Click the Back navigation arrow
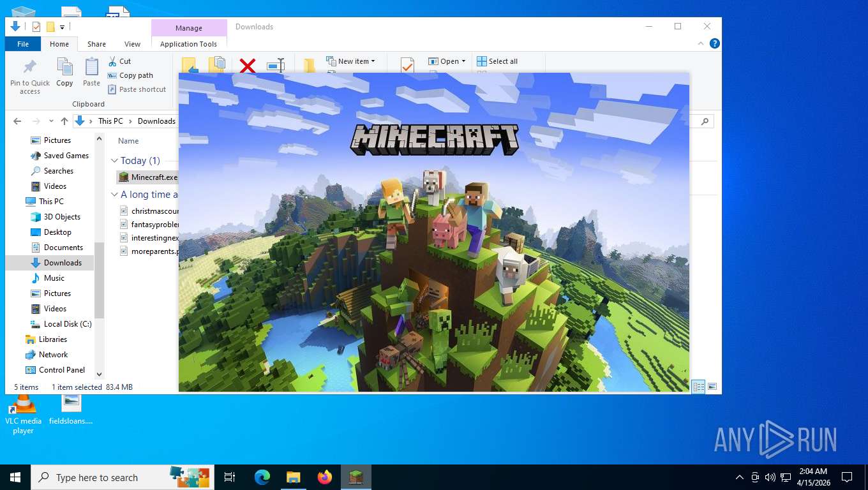868x490 pixels. click(17, 121)
